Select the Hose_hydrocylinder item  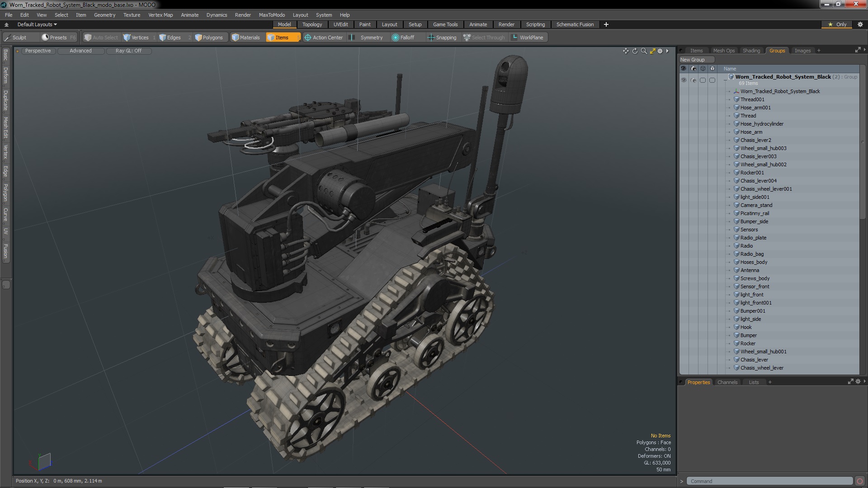(x=762, y=124)
